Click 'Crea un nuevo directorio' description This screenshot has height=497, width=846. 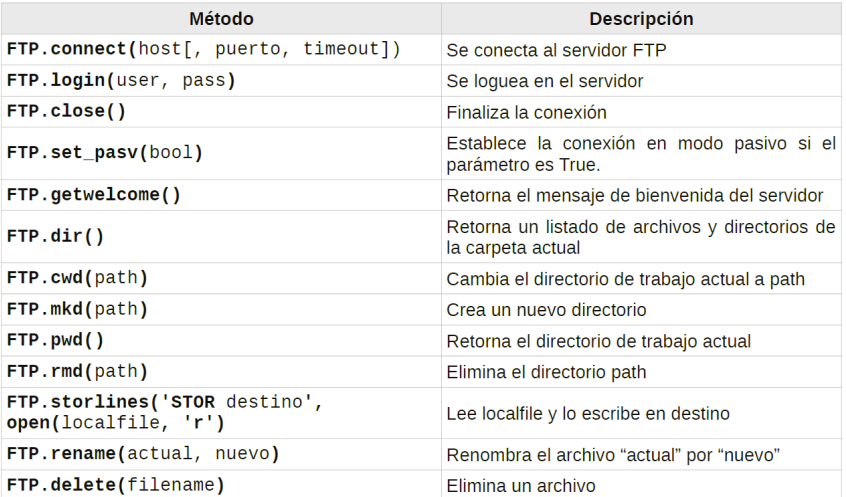[546, 310]
